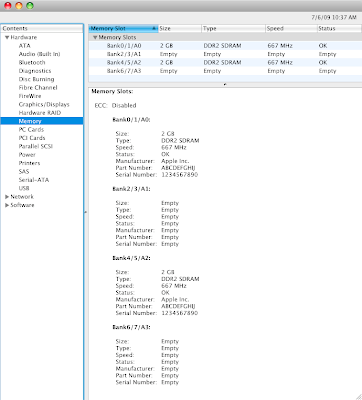
Task: Expand the Network category triangle
Action: (x=7, y=197)
